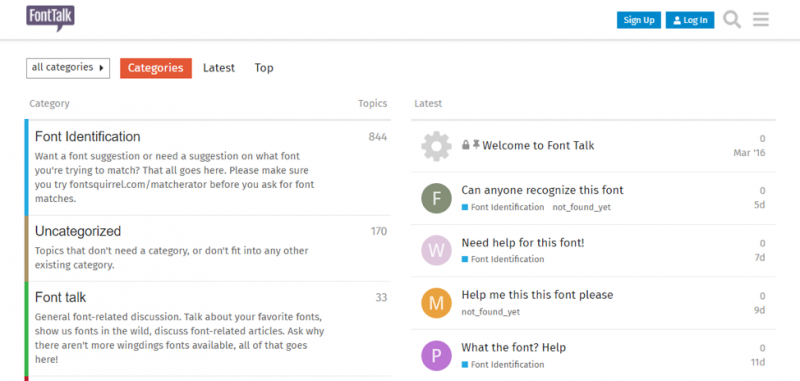Click the Category column header
The height and width of the screenshot is (381, 800).
[x=49, y=104]
